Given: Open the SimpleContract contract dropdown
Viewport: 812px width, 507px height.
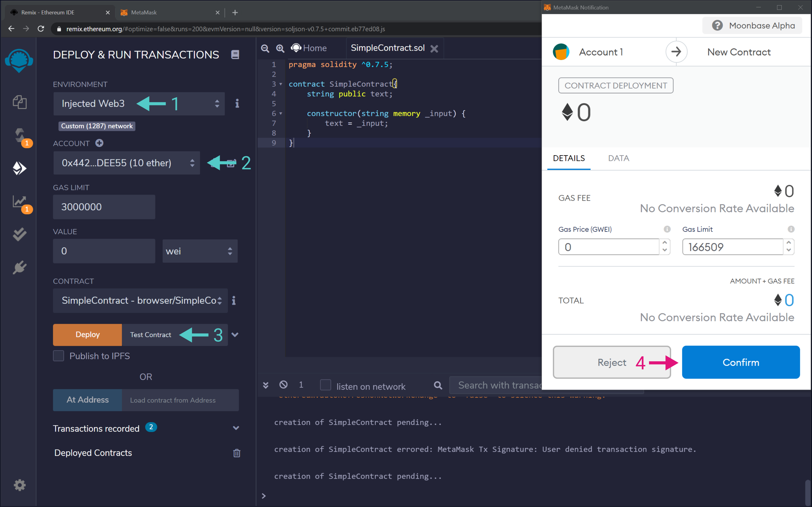Looking at the screenshot, I should (140, 301).
